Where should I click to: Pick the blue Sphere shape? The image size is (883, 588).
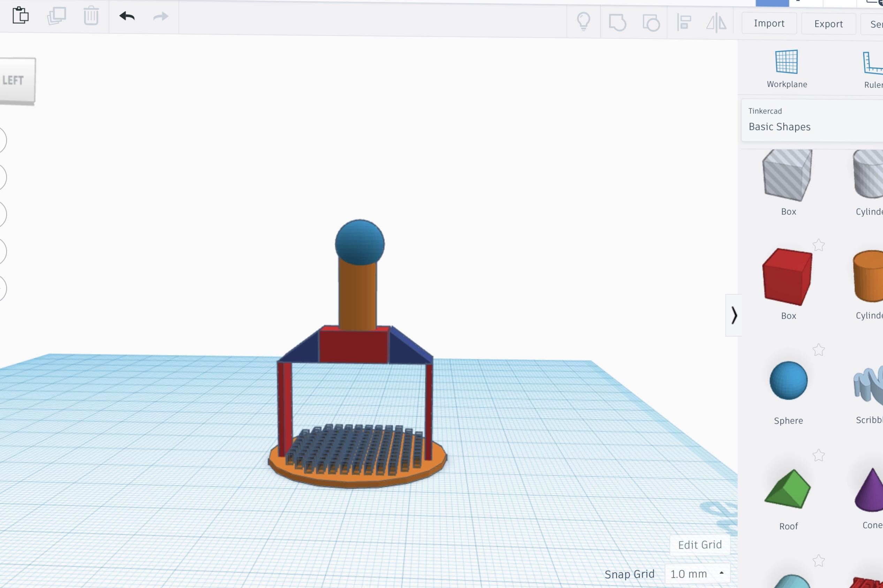coord(789,380)
